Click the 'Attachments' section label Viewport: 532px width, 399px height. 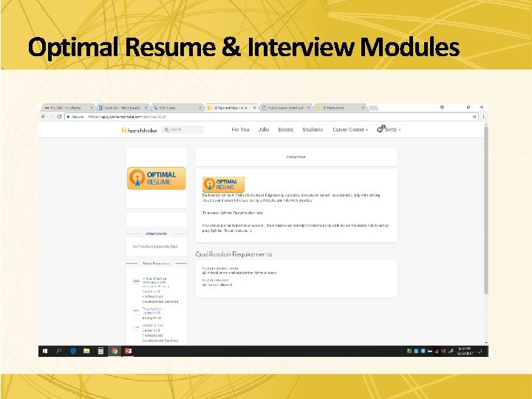pos(156,233)
